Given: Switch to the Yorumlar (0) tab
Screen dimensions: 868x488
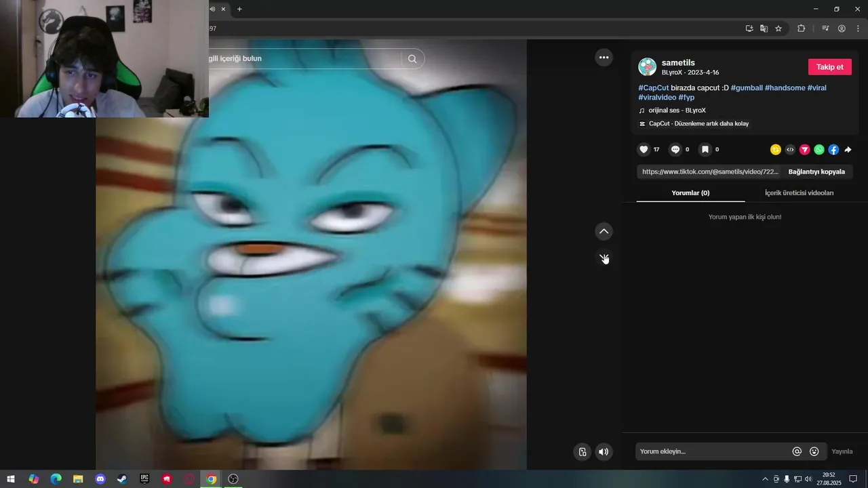Looking at the screenshot, I should coord(690,193).
